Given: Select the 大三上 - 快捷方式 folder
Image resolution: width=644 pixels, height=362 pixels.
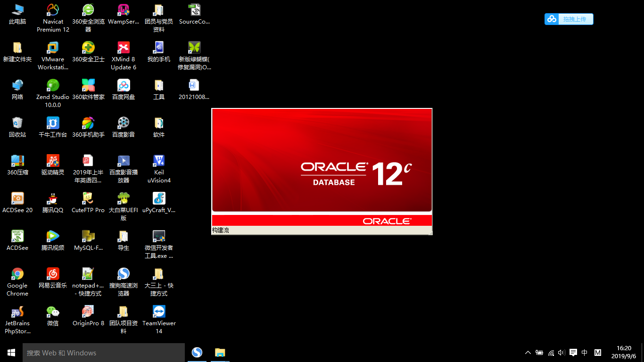Looking at the screenshot, I should tap(159, 282).
